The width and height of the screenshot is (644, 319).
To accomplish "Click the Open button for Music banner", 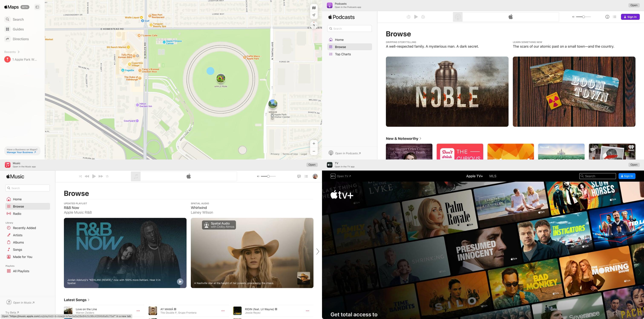I will (x=312, y=165).
